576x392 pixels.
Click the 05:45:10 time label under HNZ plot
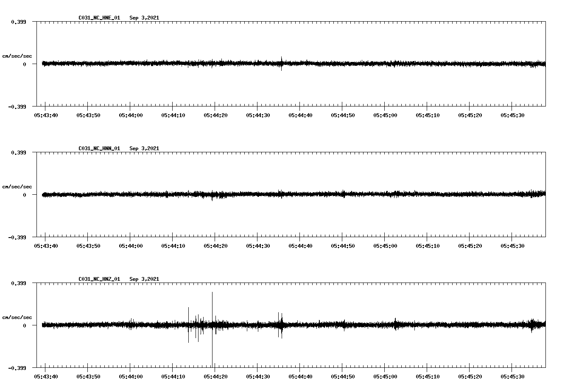point(428,377)
